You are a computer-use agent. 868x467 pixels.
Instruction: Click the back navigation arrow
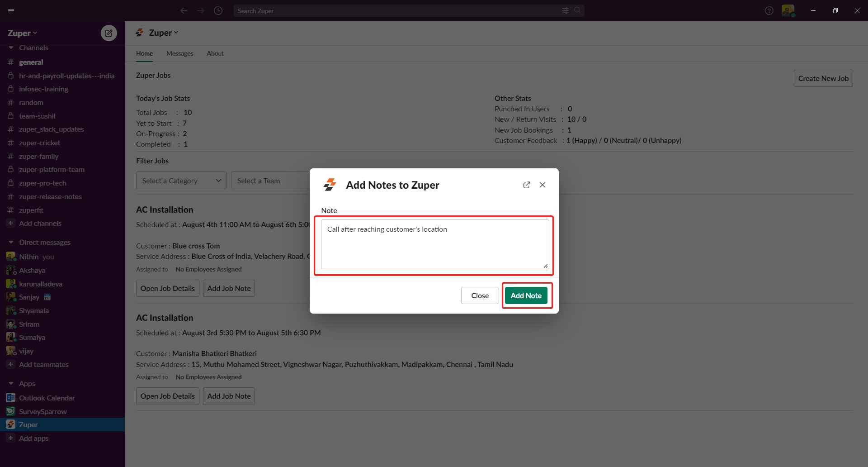(x=184, y=11)
